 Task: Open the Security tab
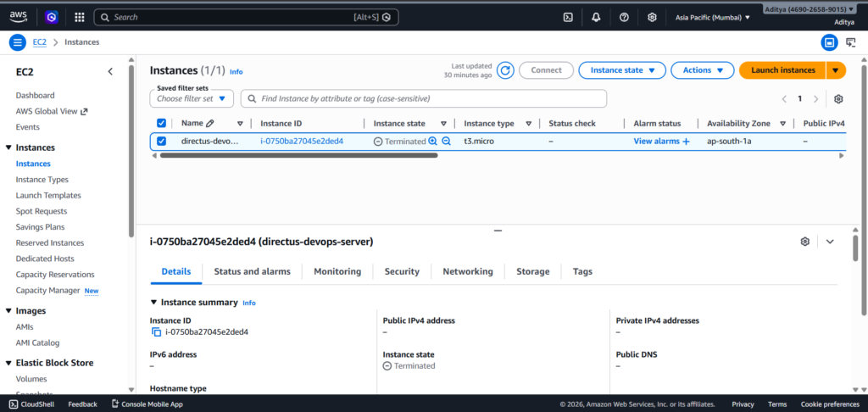[402, 271]
